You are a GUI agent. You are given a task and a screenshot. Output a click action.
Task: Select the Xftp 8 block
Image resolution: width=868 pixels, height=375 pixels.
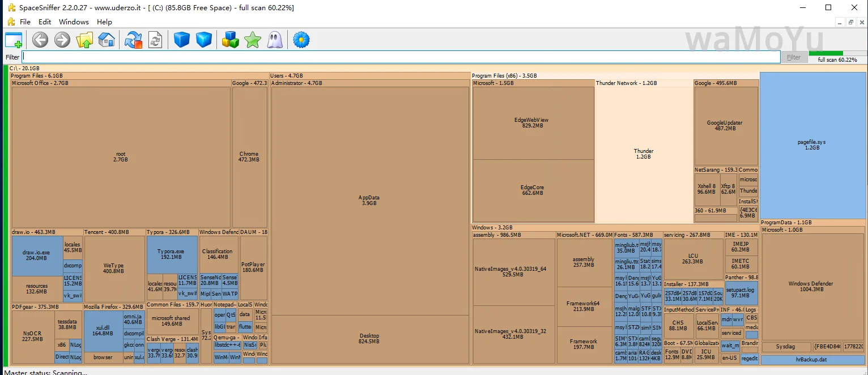tap(729, 189)
